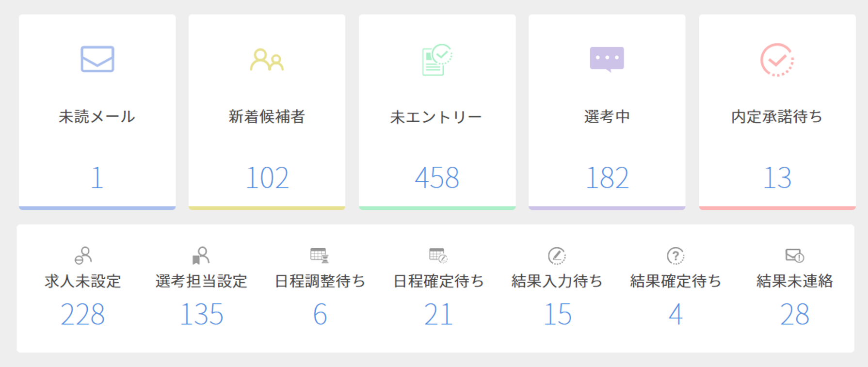Open the 未エントリー count of 458
The width and height of the screenshot is (868, 367).
[x=437, y=178]
